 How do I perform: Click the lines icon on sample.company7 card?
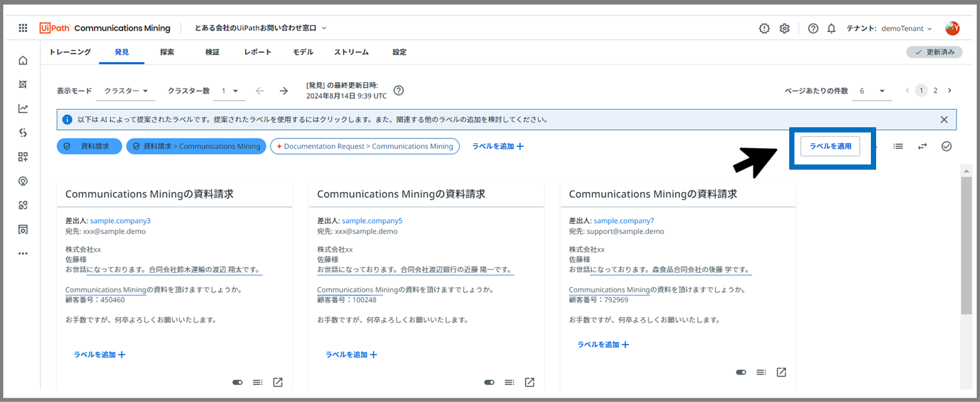[x=761, y=372]
